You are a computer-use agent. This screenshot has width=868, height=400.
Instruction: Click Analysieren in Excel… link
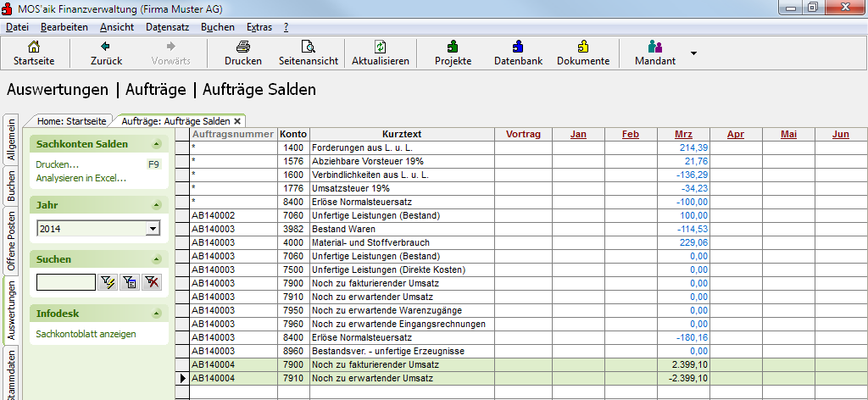pyautogui.click(x=81, y=178)
